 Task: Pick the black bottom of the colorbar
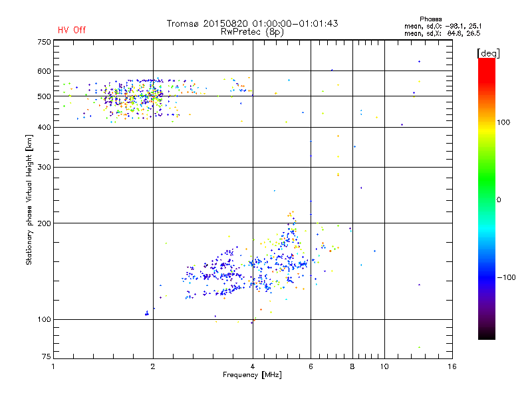[x=487, y=335]
